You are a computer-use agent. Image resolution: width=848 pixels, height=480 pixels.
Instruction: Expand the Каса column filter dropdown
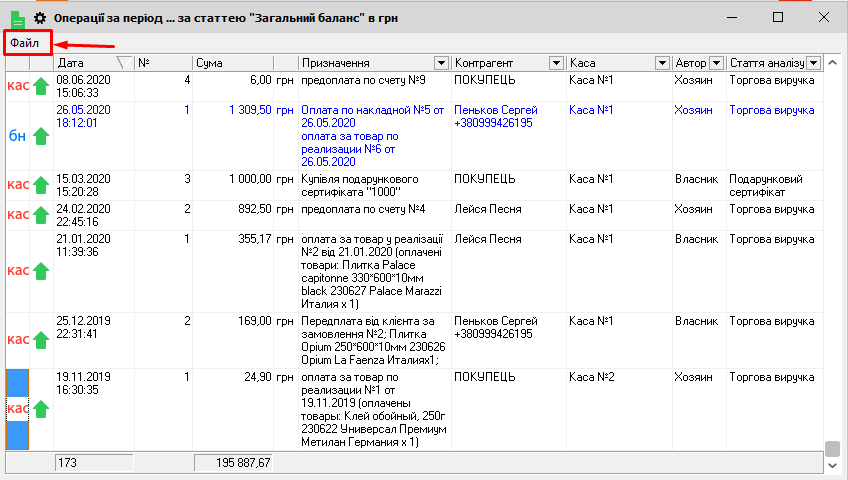[661, 63]
